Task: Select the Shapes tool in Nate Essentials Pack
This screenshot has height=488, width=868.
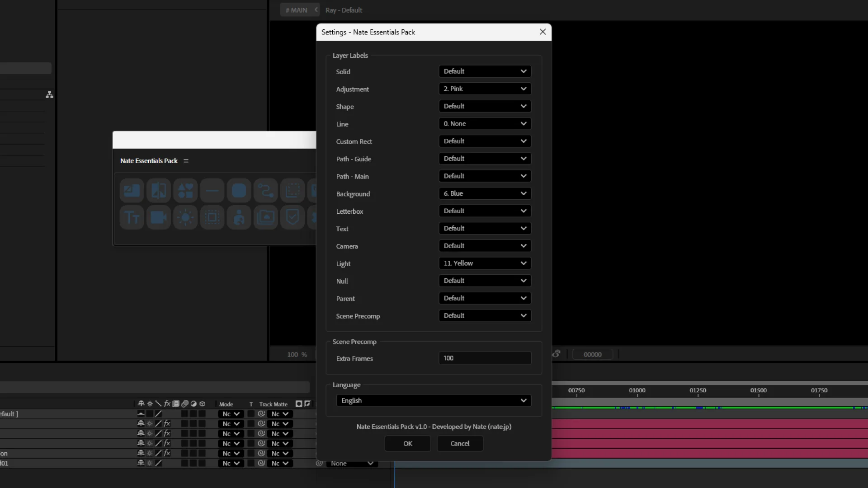Action: click(x=185, y=190)
